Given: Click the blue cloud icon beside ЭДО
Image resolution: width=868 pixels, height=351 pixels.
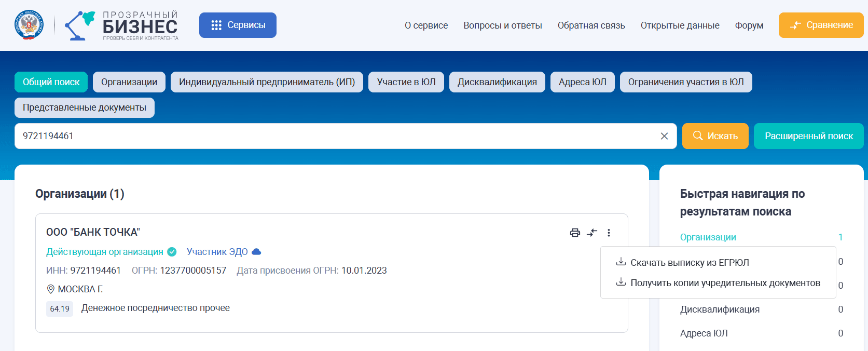Looking at the screenshot, I should tap(256, 252).
